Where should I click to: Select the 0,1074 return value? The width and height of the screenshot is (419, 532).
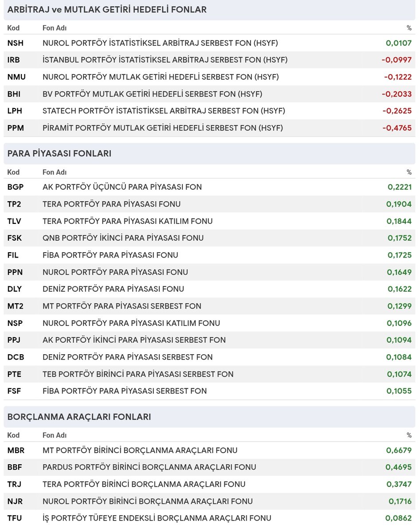click(x=399, y=374)
